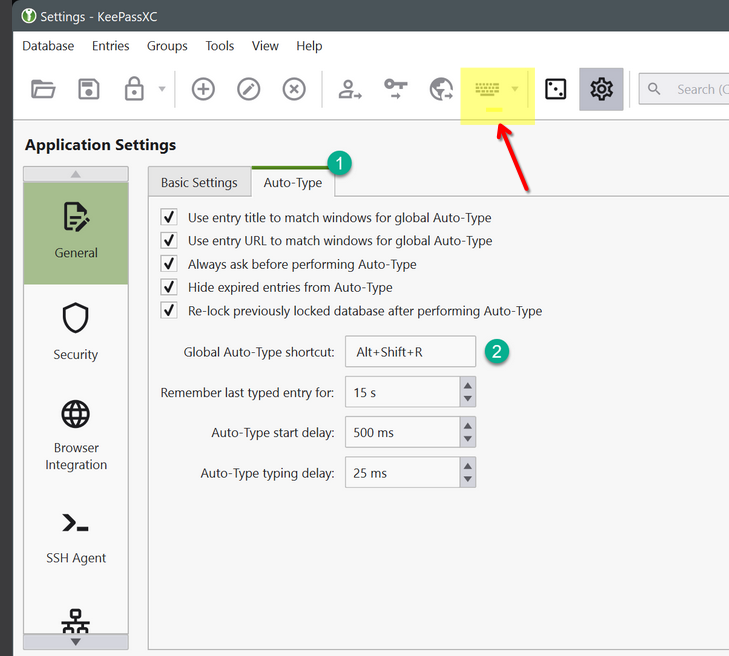Toggle Use entry title to match windows
This screenshot has height=656, width=729.
(x=169, y=217)
